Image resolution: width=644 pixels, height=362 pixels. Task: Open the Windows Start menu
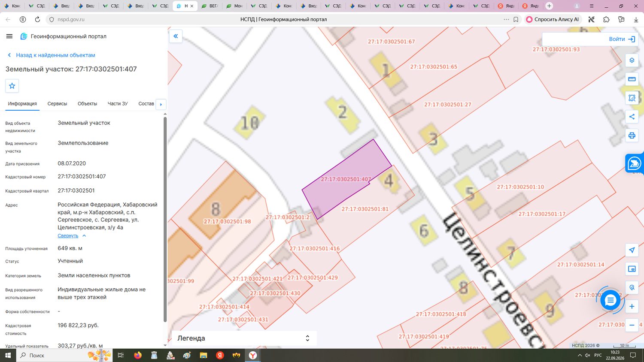[8, 355]
